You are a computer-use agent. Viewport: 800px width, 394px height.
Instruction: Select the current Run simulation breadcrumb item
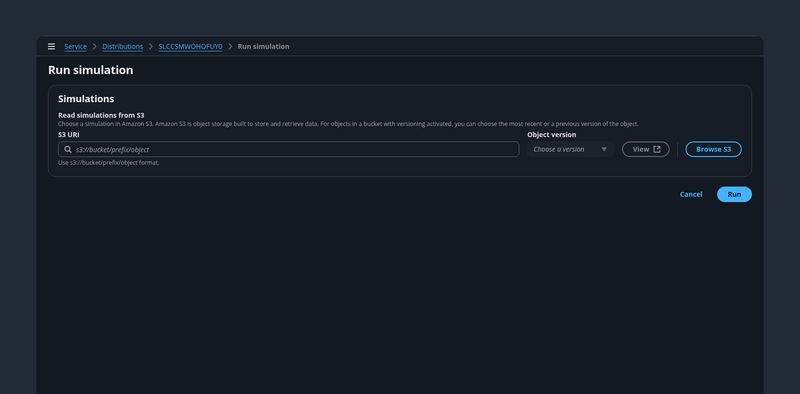coord(263,46)
